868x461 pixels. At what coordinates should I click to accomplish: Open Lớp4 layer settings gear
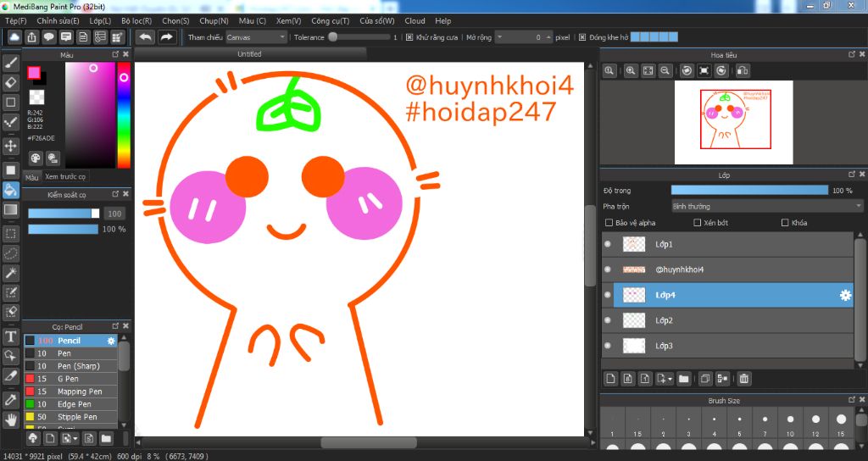[845, 296]
